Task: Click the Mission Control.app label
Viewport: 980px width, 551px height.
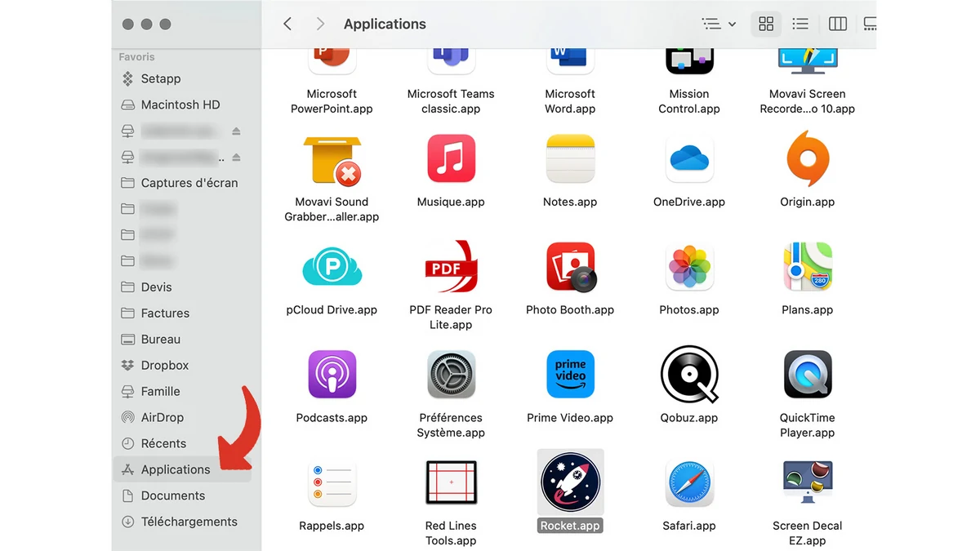Action: [689, 101]
